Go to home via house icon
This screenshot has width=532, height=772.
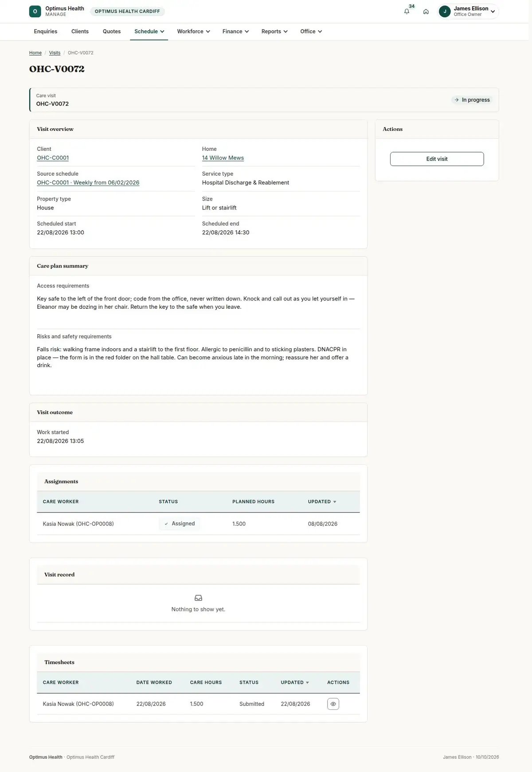(x=426, y=12)
